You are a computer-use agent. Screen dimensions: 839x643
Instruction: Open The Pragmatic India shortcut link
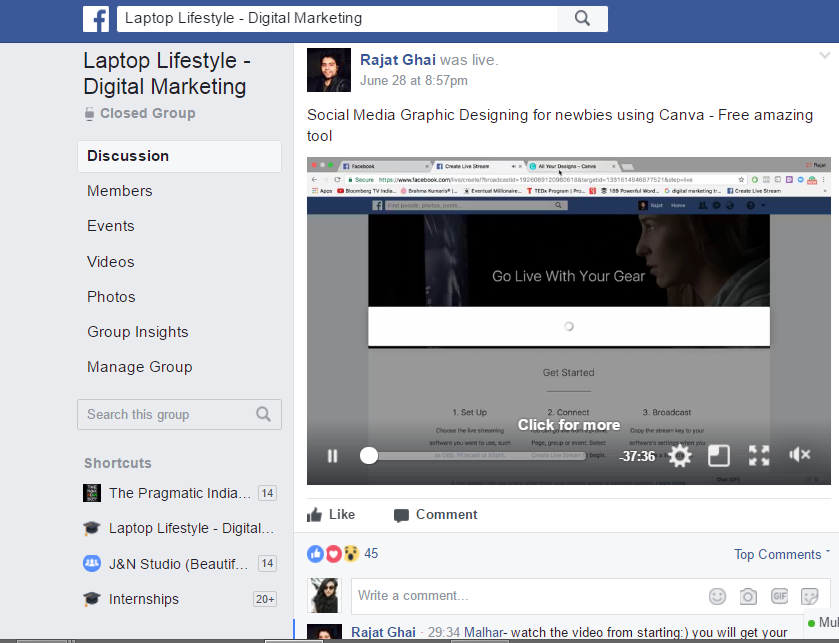click(180, 493)
